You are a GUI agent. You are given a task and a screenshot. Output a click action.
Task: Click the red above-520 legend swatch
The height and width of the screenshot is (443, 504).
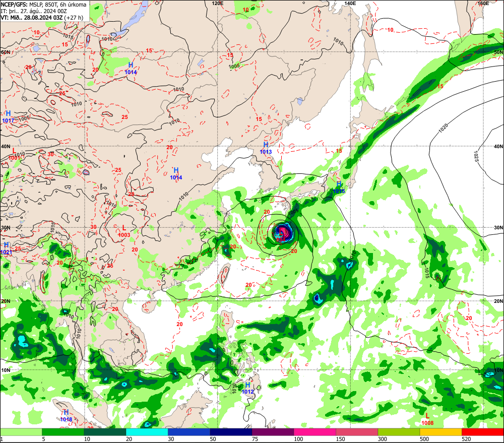[483, 432]
